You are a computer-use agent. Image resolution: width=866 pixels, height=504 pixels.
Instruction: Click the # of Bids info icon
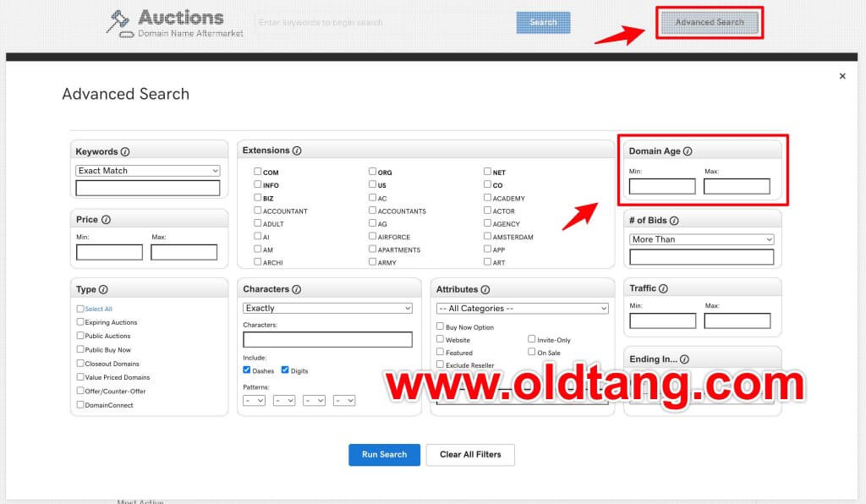[674, 221]
